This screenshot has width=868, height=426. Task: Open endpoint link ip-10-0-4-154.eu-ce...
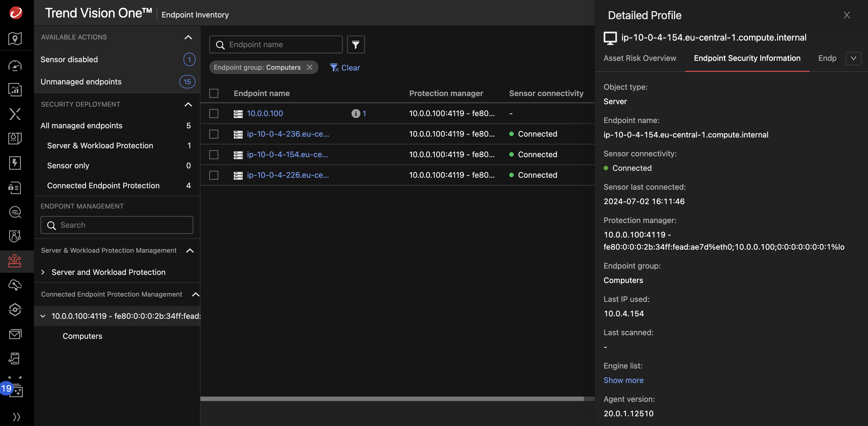tap(287, 155)
